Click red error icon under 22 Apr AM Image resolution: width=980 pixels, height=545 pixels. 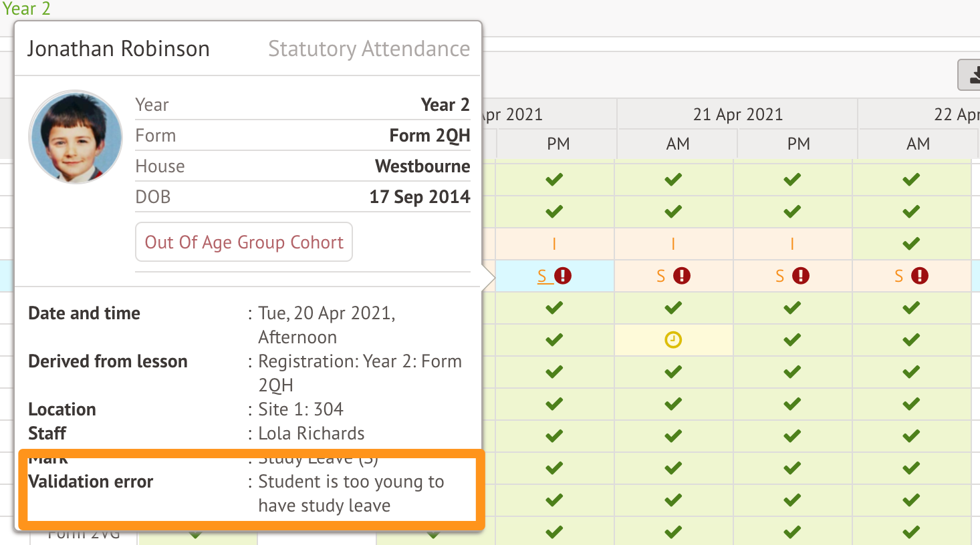pos(920,276)
